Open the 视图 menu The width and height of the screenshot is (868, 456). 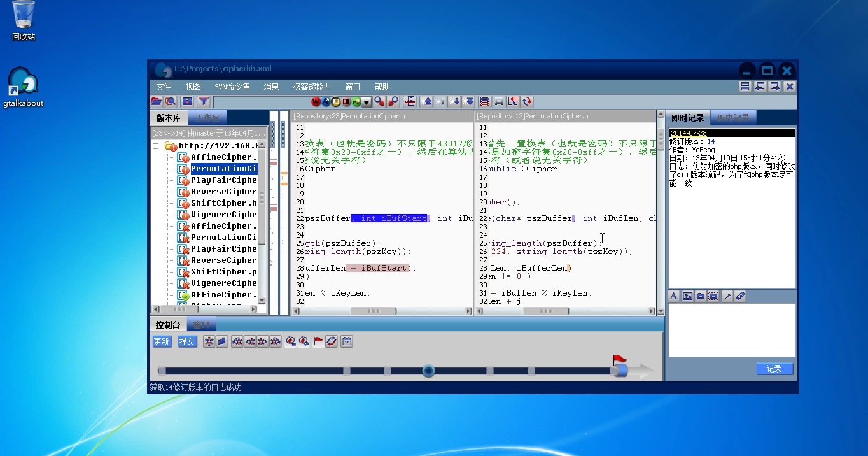(193, 87)
